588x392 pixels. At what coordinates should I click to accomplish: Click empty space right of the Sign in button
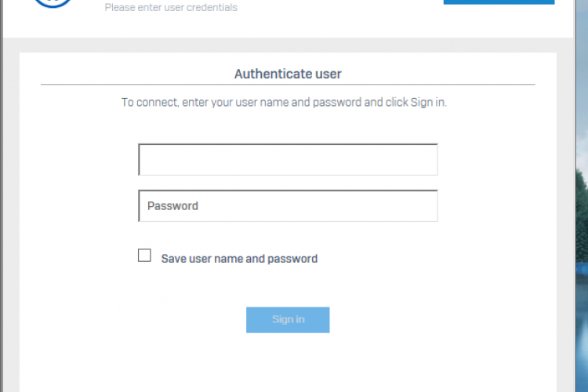coord(439,320)
